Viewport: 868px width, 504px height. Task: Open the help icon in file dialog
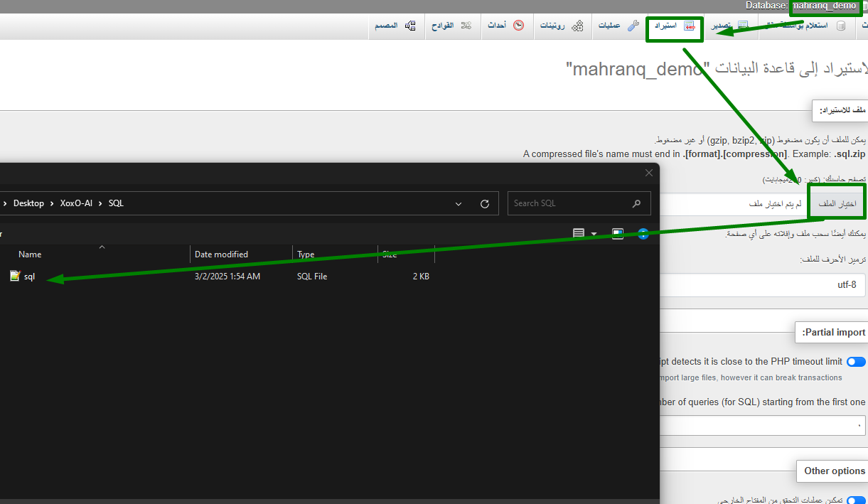pyautogui.click(x=643, y=233)
